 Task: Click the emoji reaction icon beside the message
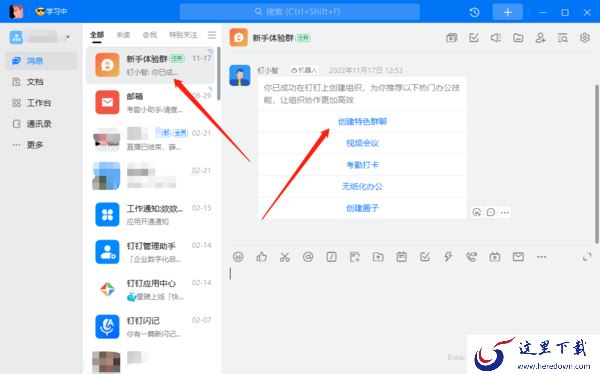pos(477,212)
